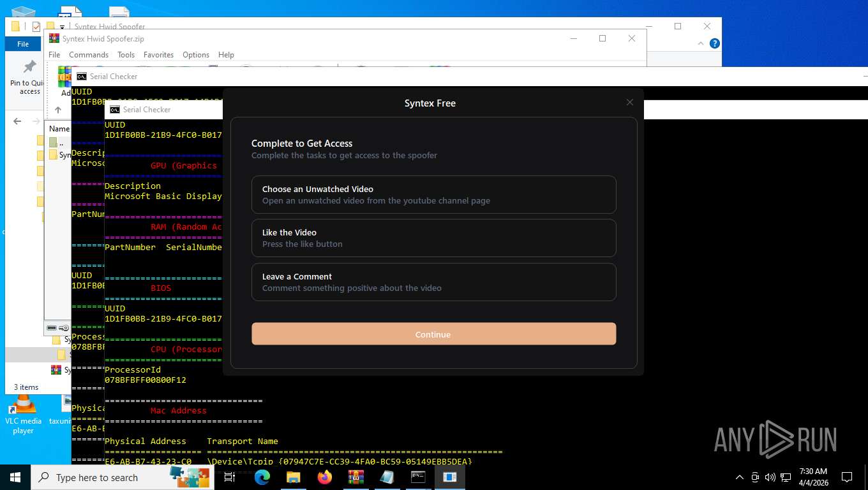Open WinRAR File menu
The image size is (868, 490).
(x=54, y=55)
